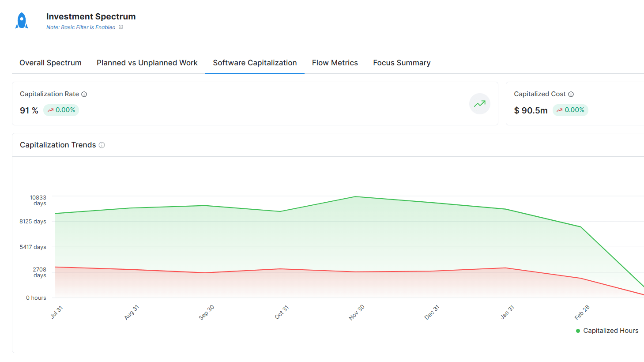This screenshot has width=644, height=362.
Task: Open Capitalized Cost info icon
Action: pyautogui.click(x=571, y=94)
